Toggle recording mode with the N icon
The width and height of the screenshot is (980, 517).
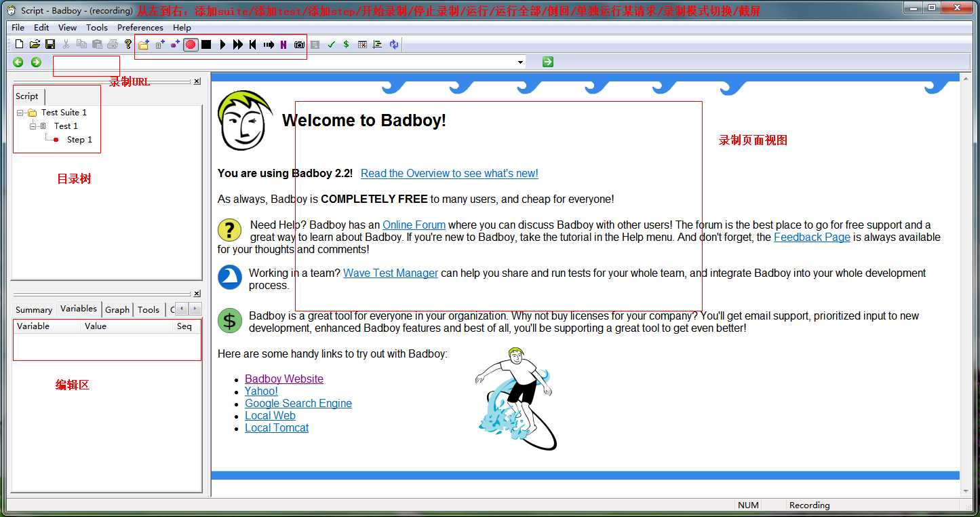click(283, 44)
